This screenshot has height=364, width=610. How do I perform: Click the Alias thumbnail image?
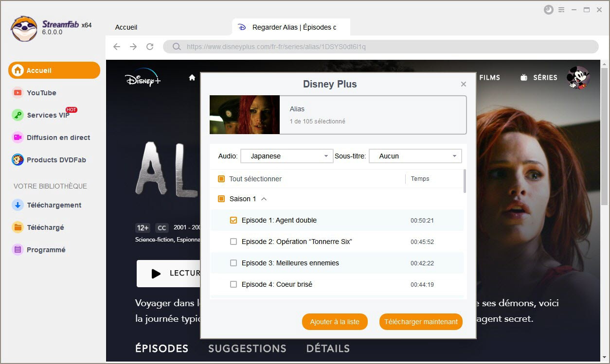245,115
